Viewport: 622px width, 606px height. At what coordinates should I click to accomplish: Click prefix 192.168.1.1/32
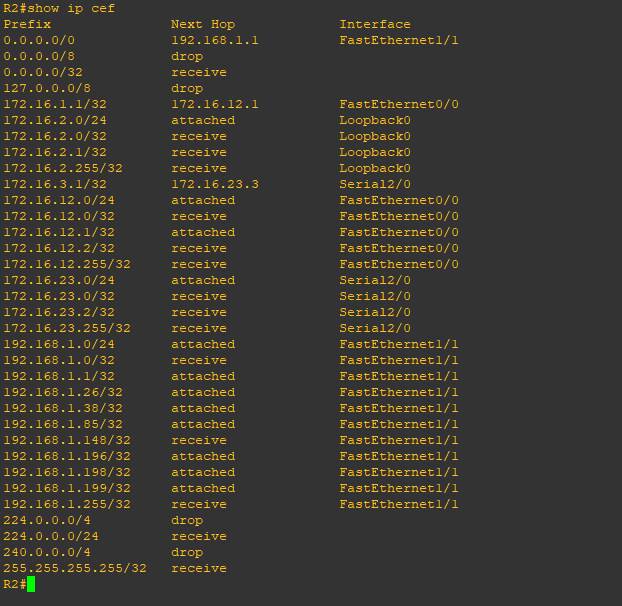click(x=59, y=376)
